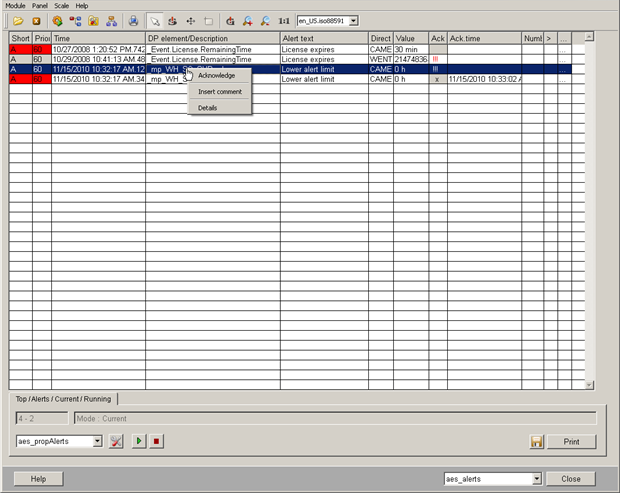
Task: Switch to Top / Alerts / Current / Running tab
Action: pos(63,398)
